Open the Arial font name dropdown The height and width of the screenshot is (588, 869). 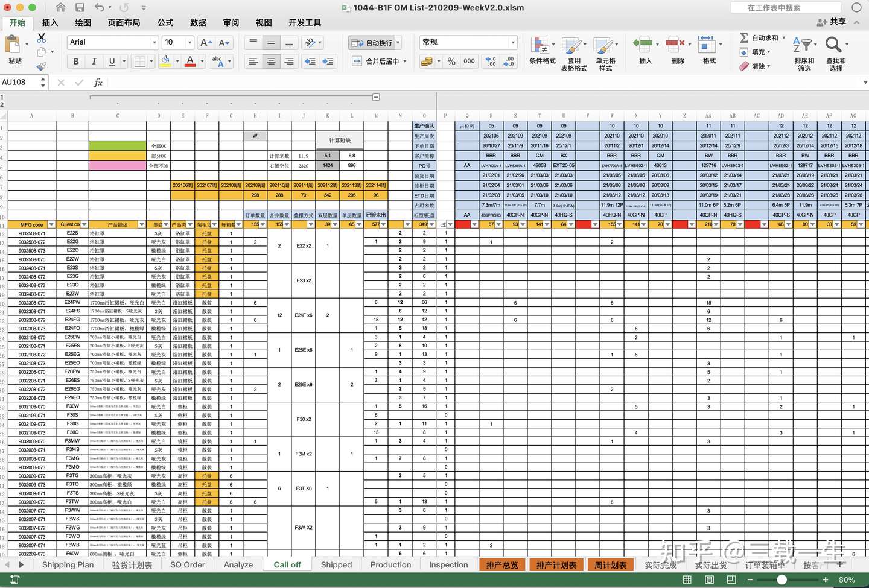coord(154,42)
